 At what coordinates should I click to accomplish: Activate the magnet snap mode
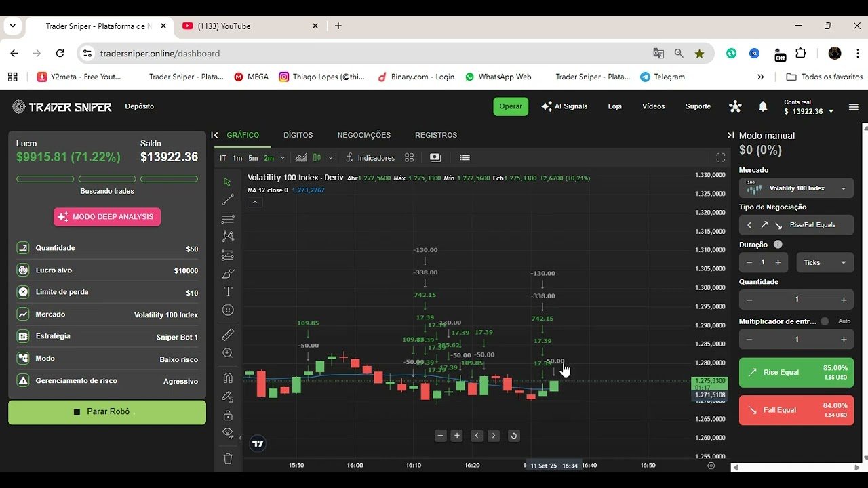click(228, 378)
